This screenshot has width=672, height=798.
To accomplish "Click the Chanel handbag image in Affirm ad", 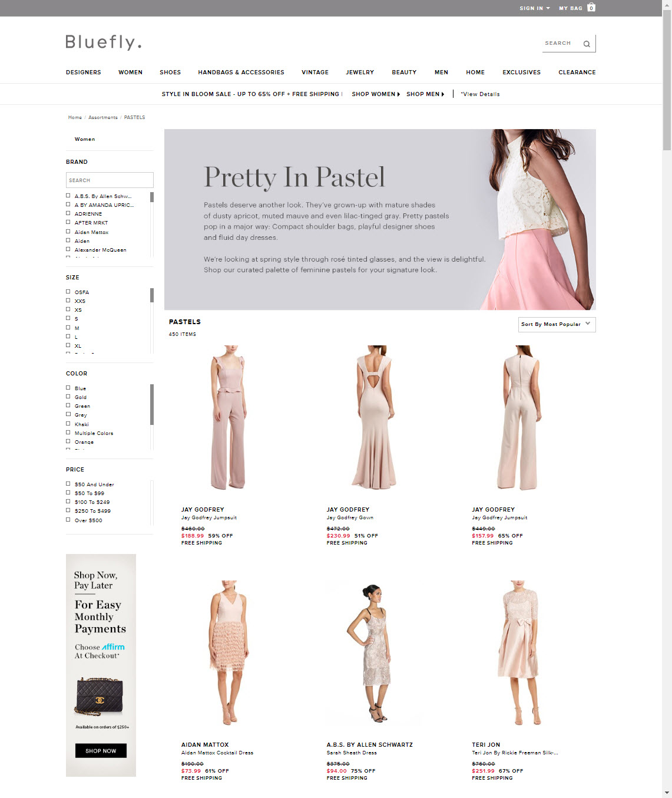I will pos(100,695).
